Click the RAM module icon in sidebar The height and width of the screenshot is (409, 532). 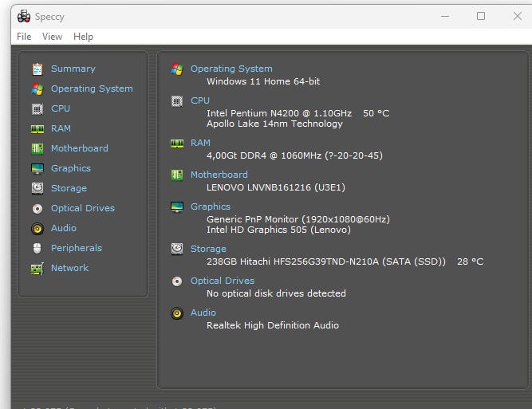coord(37,129)
